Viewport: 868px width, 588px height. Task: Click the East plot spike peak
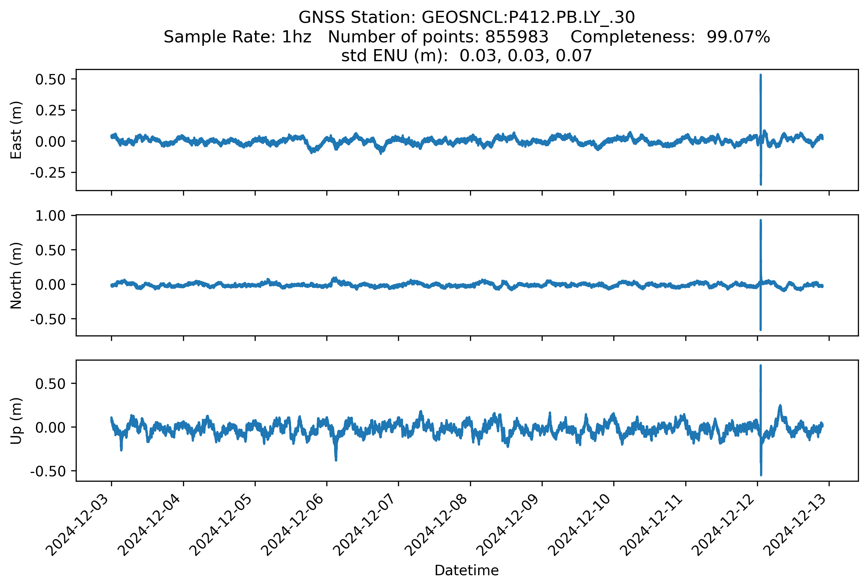(760, 76)
